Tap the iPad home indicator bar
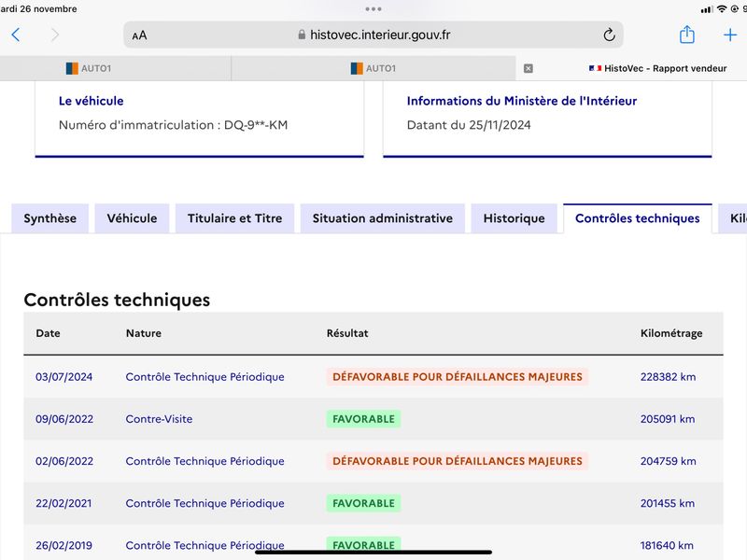This screenshot has height=560, width=747. click(373, 553)
